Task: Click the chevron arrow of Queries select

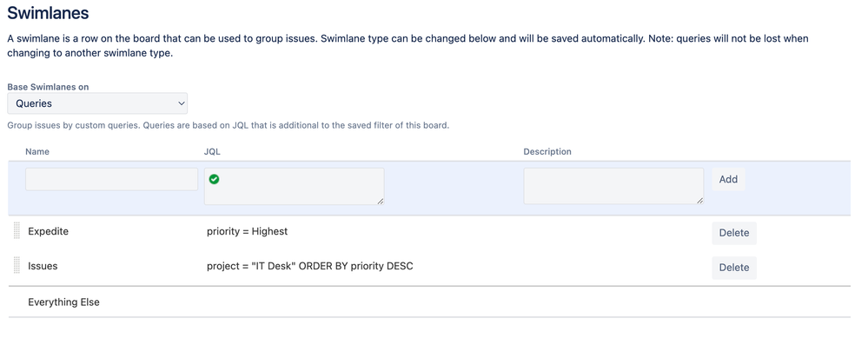Action: click(x=181, y=103)
